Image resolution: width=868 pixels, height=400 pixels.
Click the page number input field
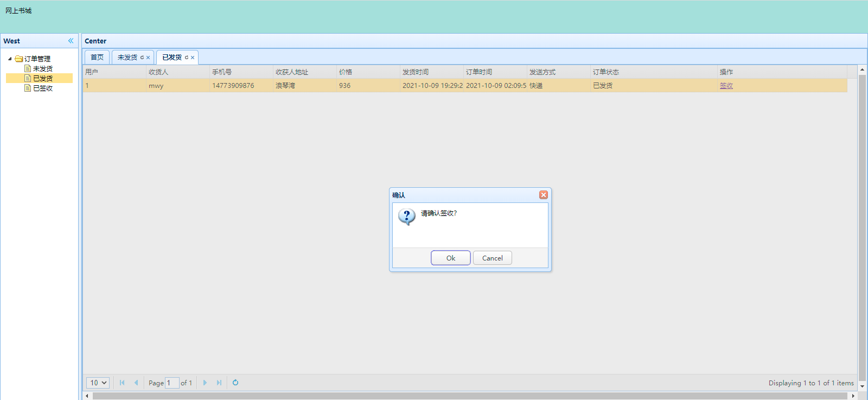172,383
